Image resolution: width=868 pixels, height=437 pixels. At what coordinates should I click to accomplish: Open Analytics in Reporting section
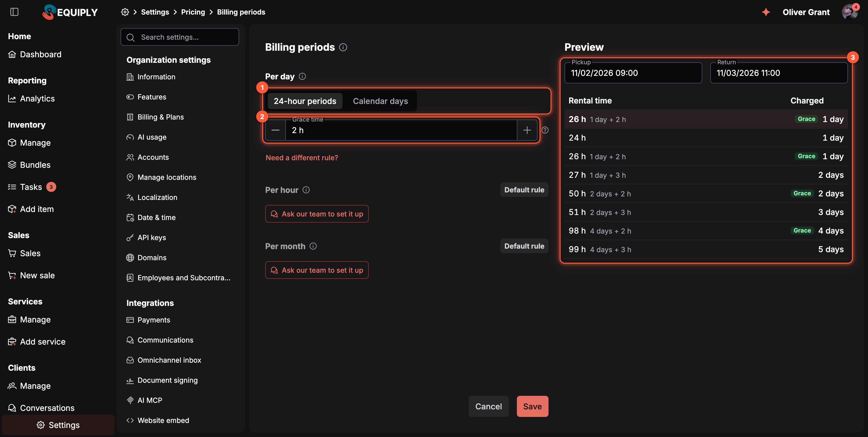(31, 99)
